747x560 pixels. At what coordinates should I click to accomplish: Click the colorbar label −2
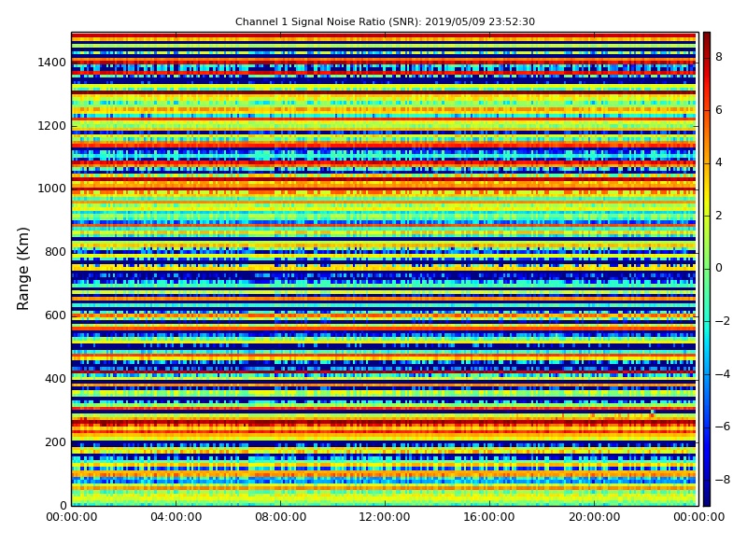click(x=723, y=321)
